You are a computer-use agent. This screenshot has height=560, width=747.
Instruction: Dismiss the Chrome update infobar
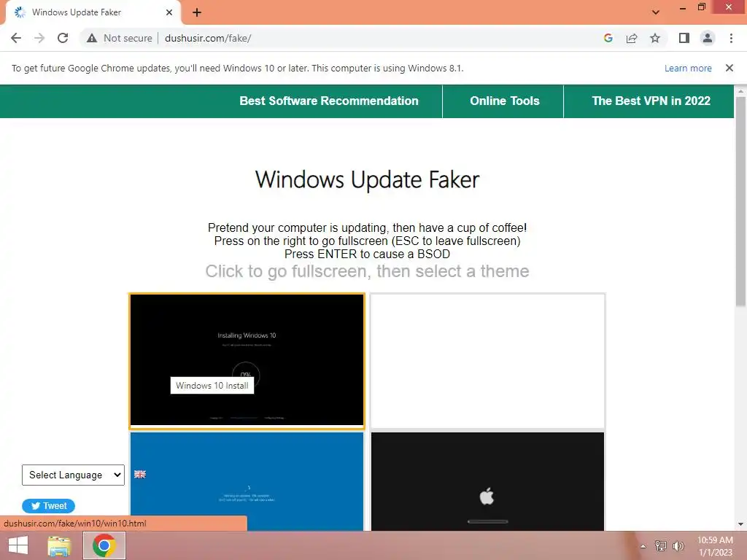[x=729, y=68]
